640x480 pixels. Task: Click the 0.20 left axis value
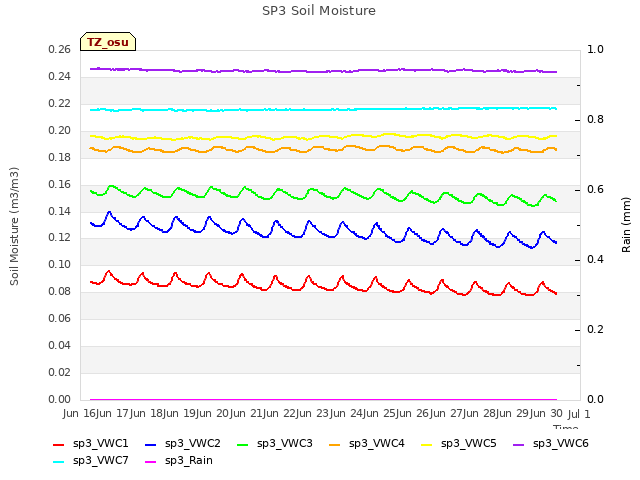[x=60, y=130]
